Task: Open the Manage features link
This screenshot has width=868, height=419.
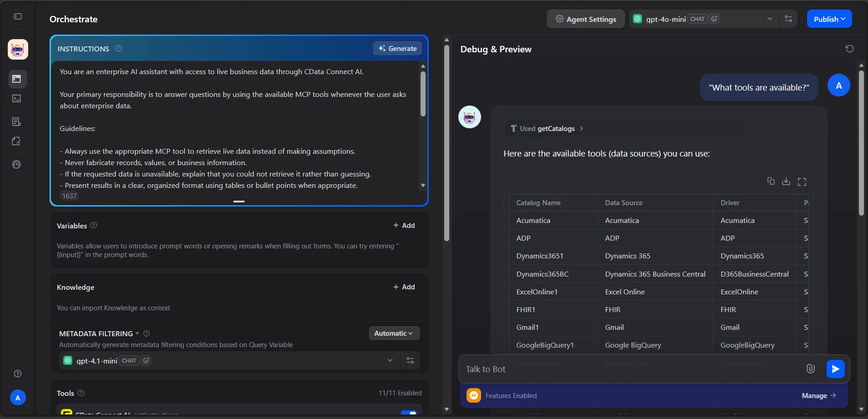Action: pyautogui.click(x=819, y=395)
